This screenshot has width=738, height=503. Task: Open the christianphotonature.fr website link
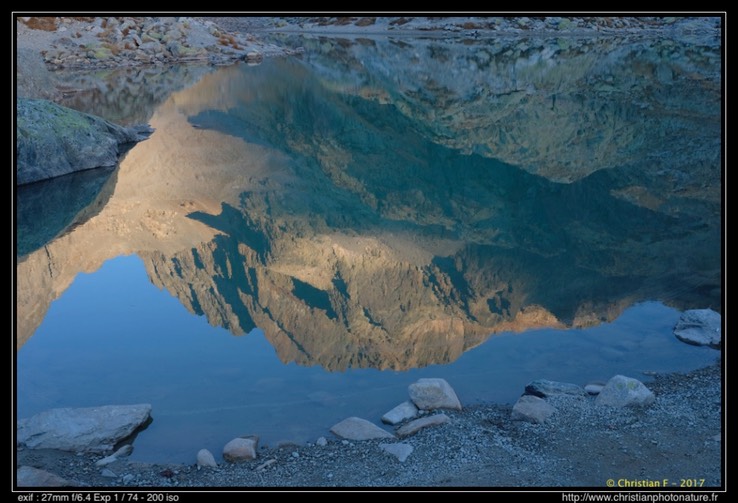639,497
